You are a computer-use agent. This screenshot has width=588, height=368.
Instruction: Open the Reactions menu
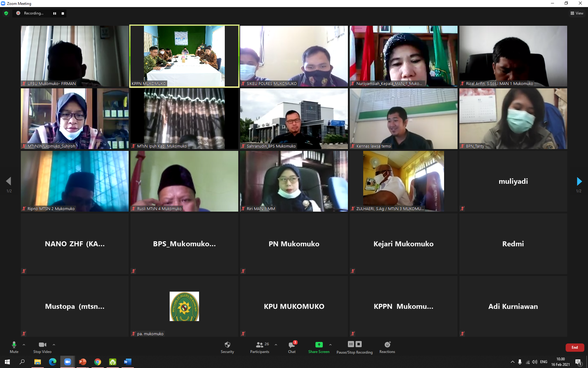387,347
